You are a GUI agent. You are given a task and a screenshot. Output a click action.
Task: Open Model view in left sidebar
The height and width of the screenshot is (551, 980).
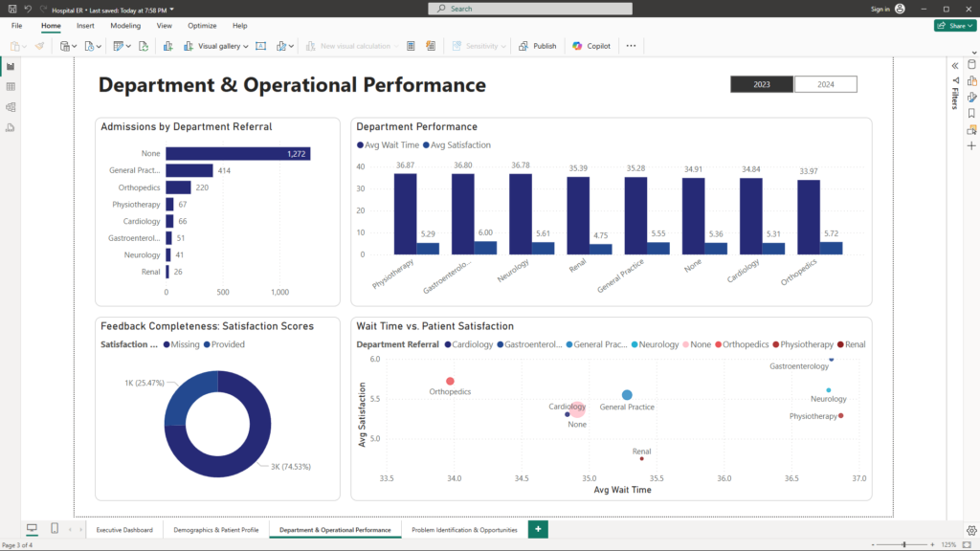[x=11, y=107]
